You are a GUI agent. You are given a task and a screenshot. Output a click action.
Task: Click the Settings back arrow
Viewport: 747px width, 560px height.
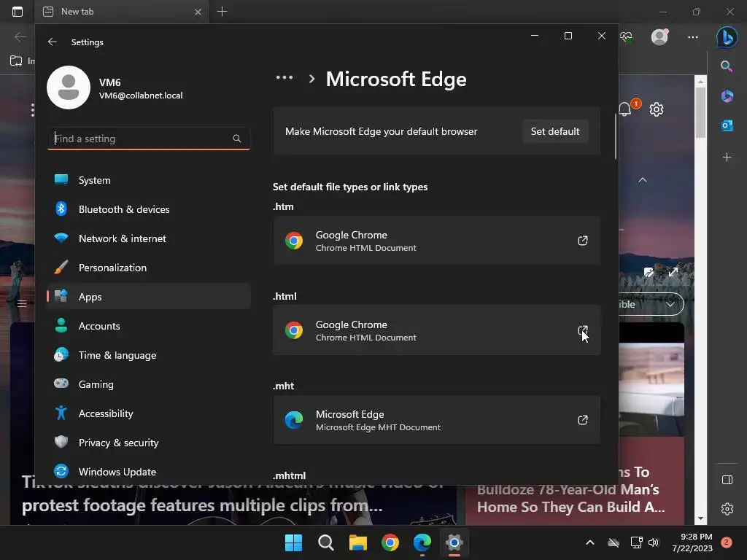(53, 42)
